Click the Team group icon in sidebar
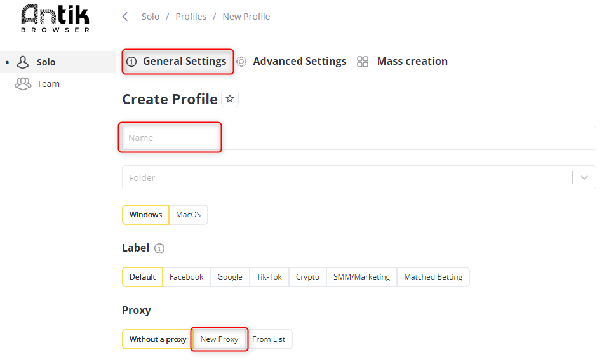The height and width of the screenshot is (364, 604). (x=23, y=84)
